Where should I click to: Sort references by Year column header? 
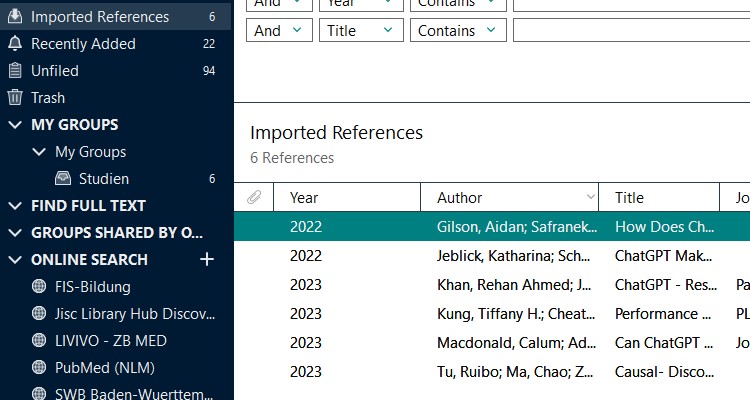pos(304,198)
